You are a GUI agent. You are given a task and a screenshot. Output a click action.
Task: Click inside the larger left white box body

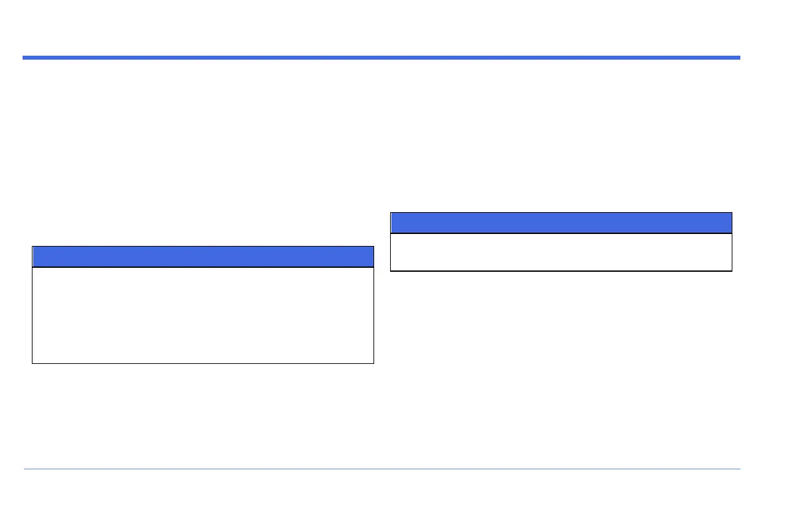pyautogui.click(x=202, y=315)
